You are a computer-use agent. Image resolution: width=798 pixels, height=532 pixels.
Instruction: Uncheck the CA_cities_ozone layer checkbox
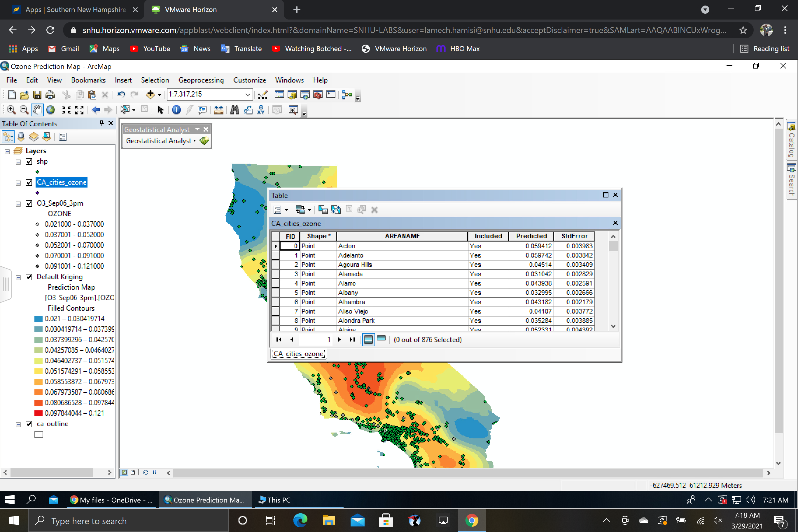29,183
